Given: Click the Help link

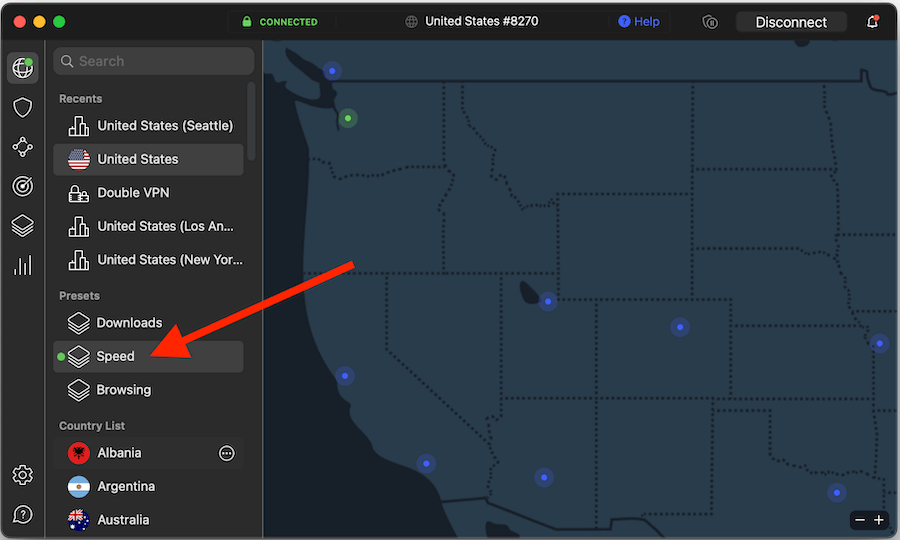Looking at the screenshot, I should click(x=639, y=22).
